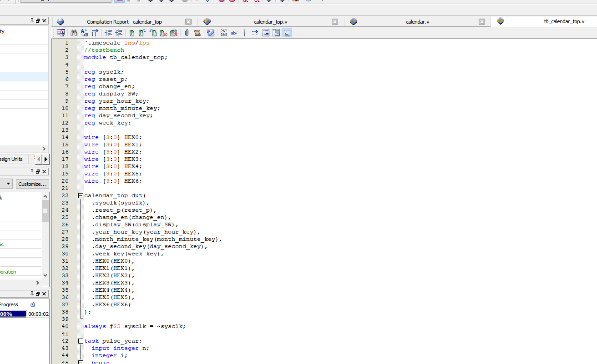Pin the Status progress panel
Viewport: 597px width, 364px height.
point(32,294)
